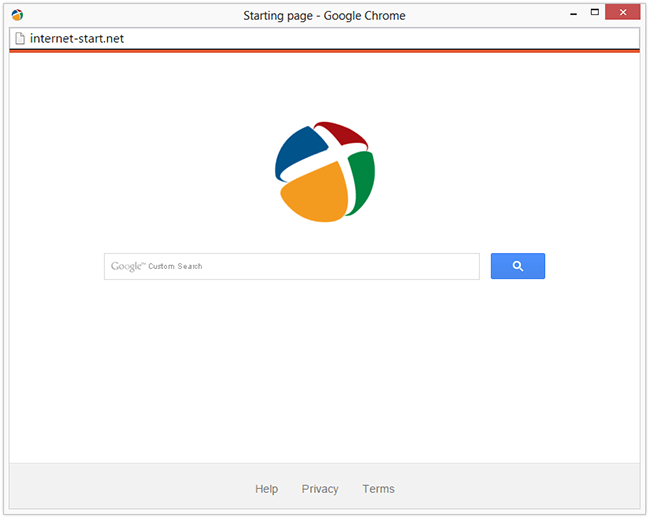This screenshot has width=650, height=518.
Task: Open the Help link in footer
Action: pos(267,489)
